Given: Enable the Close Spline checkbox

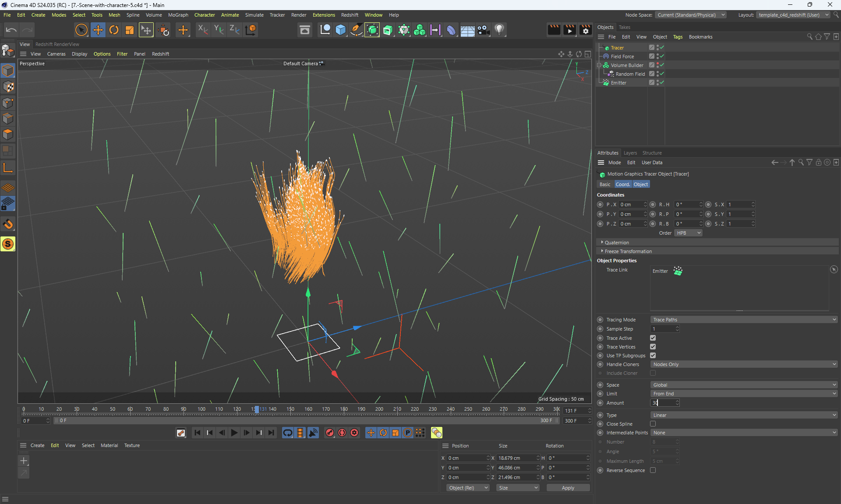Looking at the screenshot, I should tap(653, 423).
